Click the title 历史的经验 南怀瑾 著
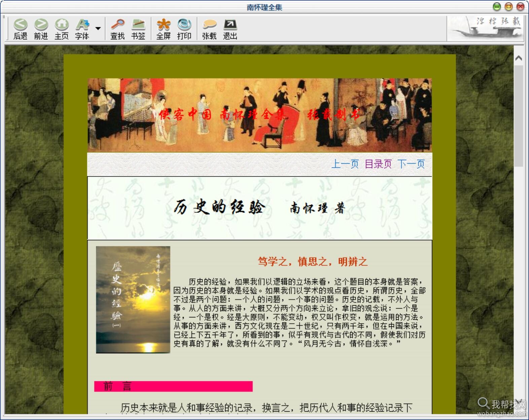Viewport: 529px width, 420px height. coord(259,207)
